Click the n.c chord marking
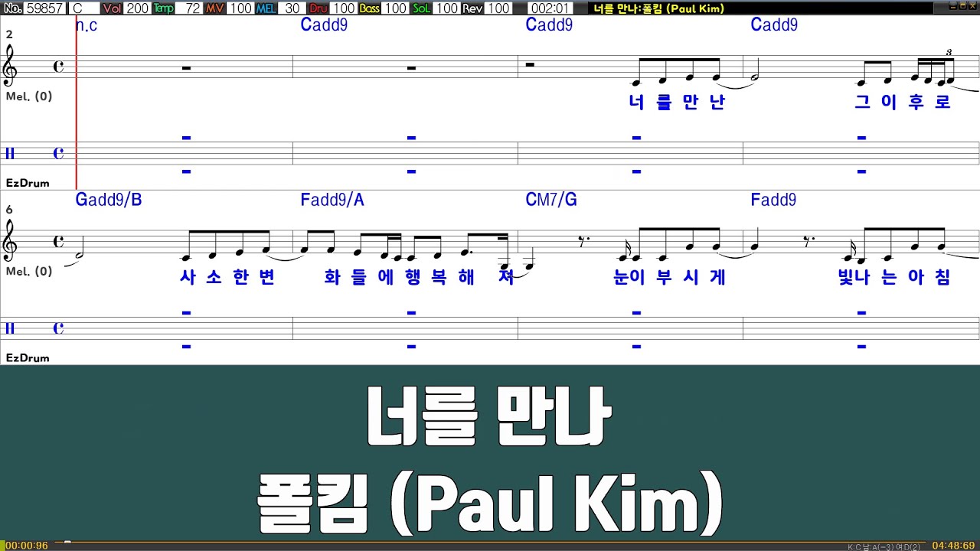The image size is (980, 551). coord(87,25)
